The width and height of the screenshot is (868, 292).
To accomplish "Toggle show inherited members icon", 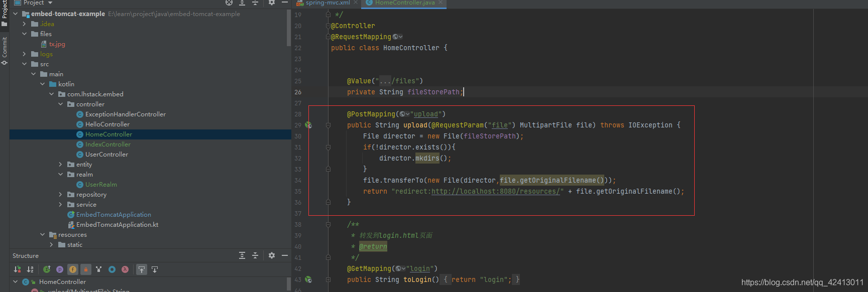I will [47, 269].
